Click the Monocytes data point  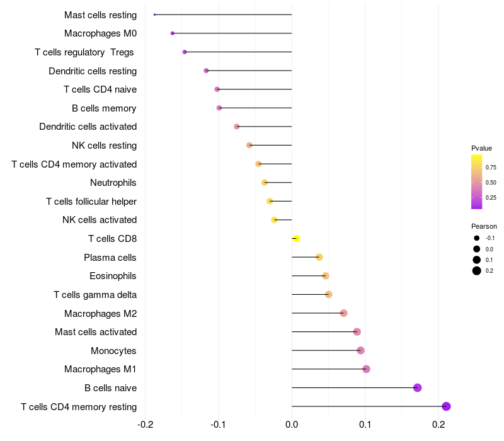click(360, 350)
